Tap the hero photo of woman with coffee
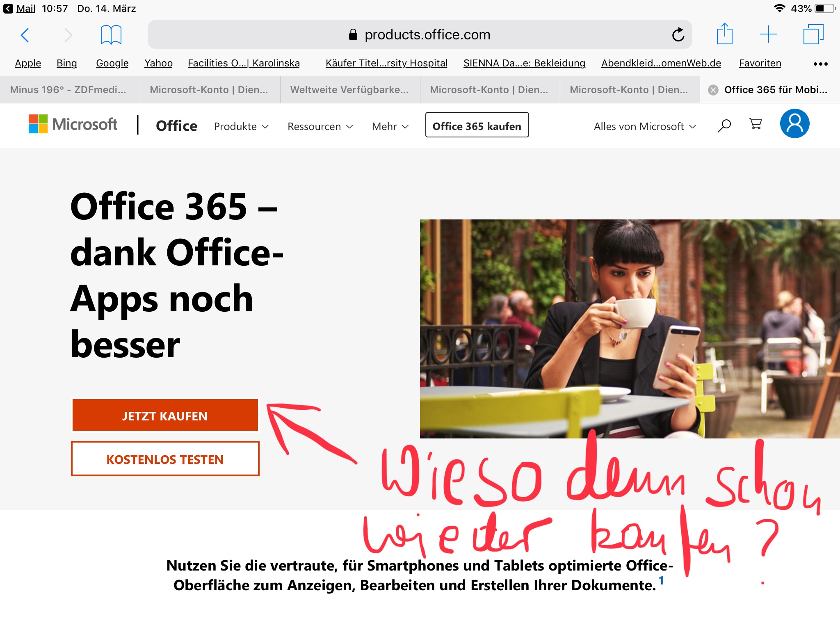840x630 pixels. (630, 329)
